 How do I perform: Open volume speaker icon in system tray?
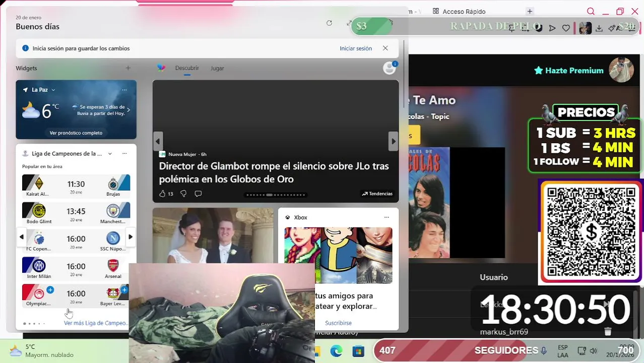pos(594,351)
